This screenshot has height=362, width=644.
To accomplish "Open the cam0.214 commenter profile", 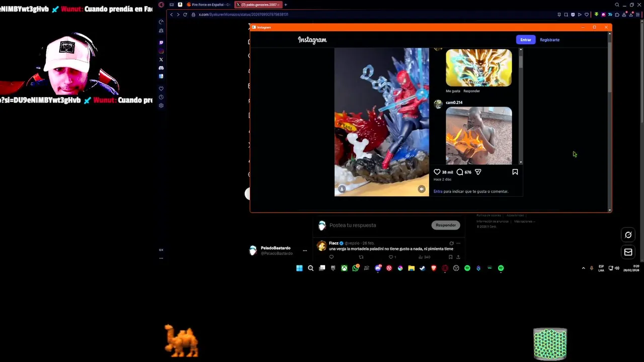I will pyautogui.click(x=454, y=103).
